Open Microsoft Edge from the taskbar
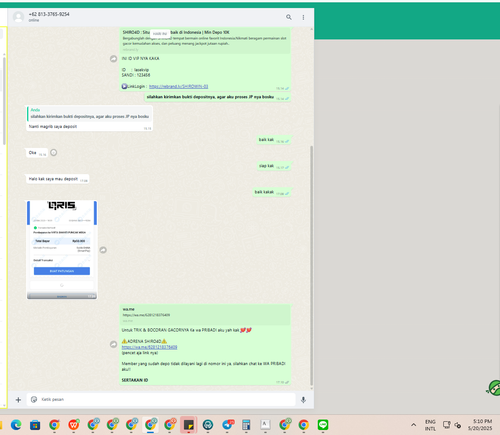This screenshot has width=500, height=435. (16, 425)
